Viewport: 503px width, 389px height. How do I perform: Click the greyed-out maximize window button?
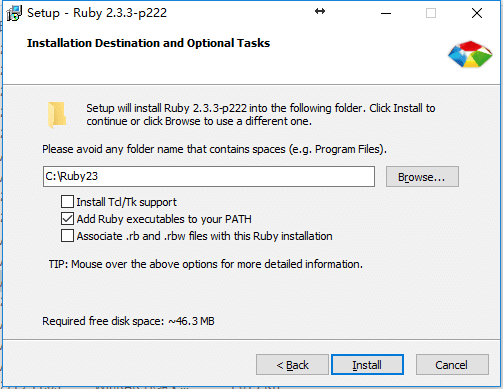[x=431, y=13]
